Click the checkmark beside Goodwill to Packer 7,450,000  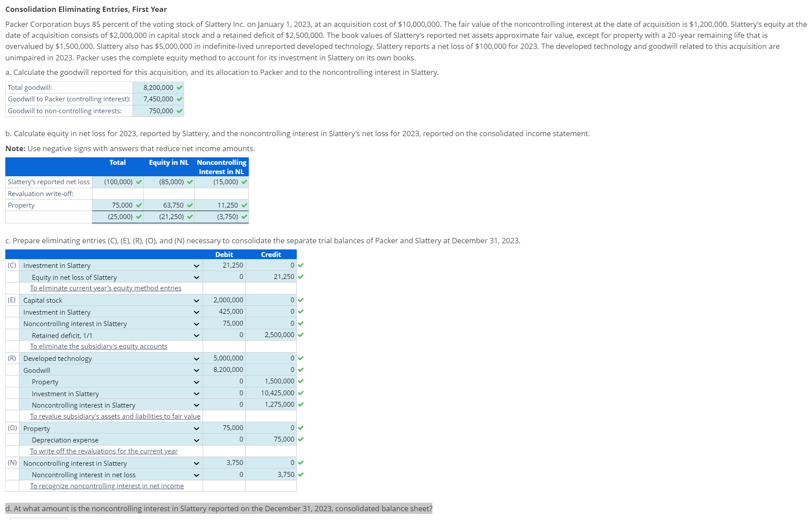(179, 99)
